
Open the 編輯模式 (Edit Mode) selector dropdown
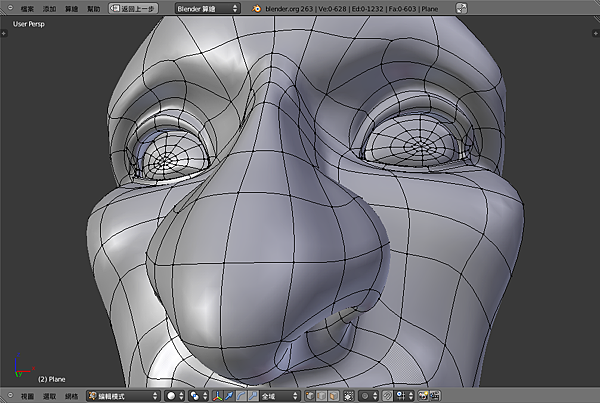(x=122, y=396)
